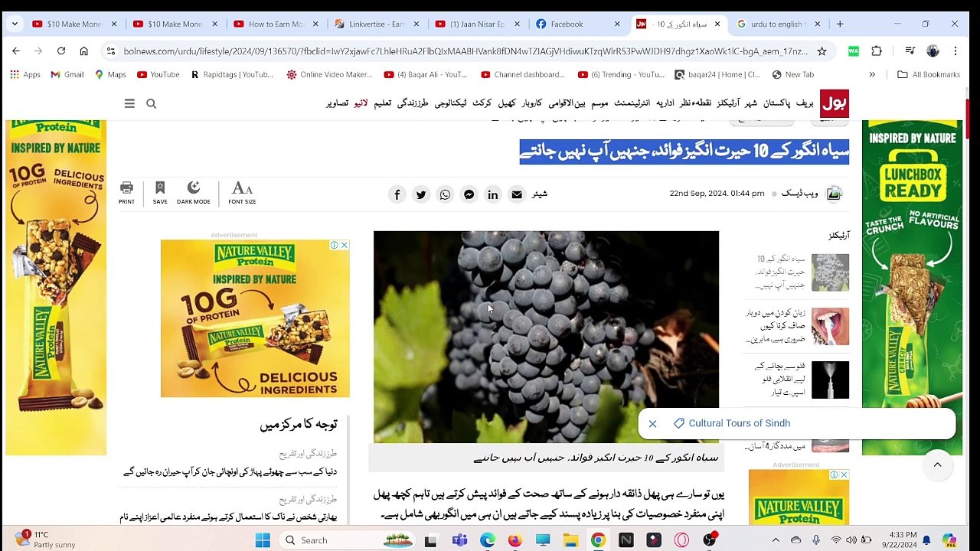980x551 pixels.
Task: Open File Explorer from the taskbar
Action: [570, 540]
